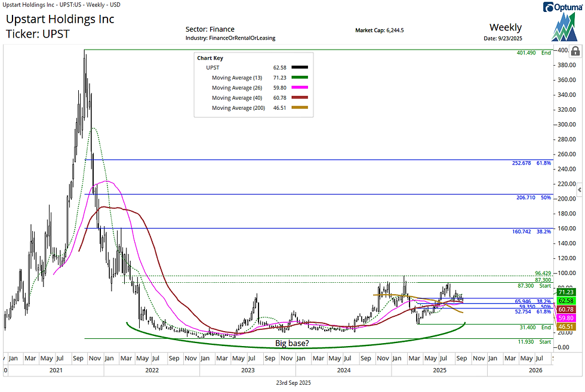The image size is (585, 392).
Task: Click magenta Moving Average (26) swatch
Action: (x=300, y=88)
